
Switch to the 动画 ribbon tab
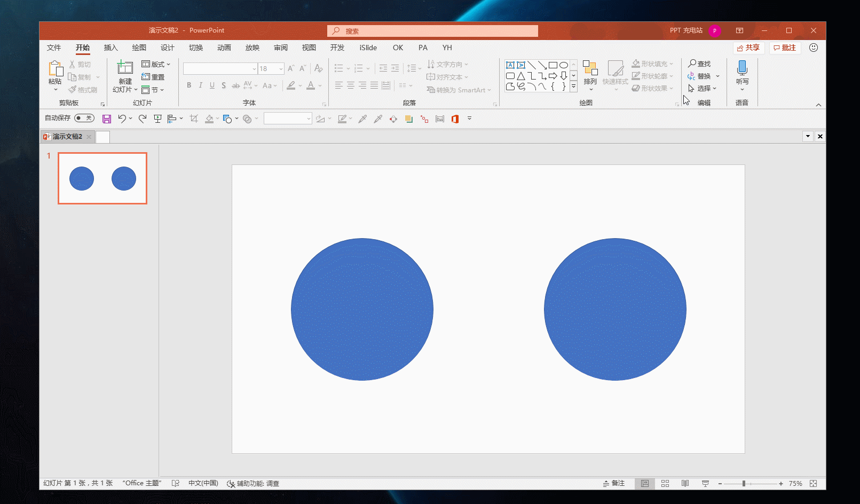pos(224,48)
